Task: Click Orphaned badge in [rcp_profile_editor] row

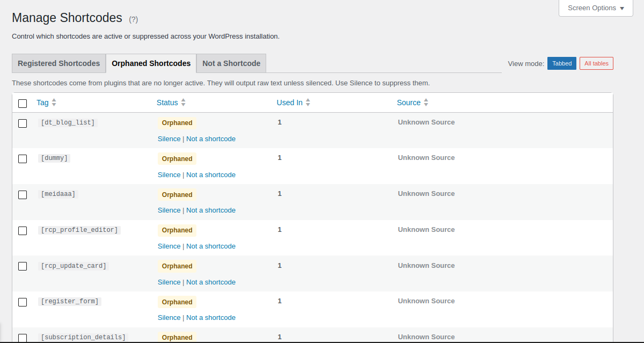Action: 177,230
